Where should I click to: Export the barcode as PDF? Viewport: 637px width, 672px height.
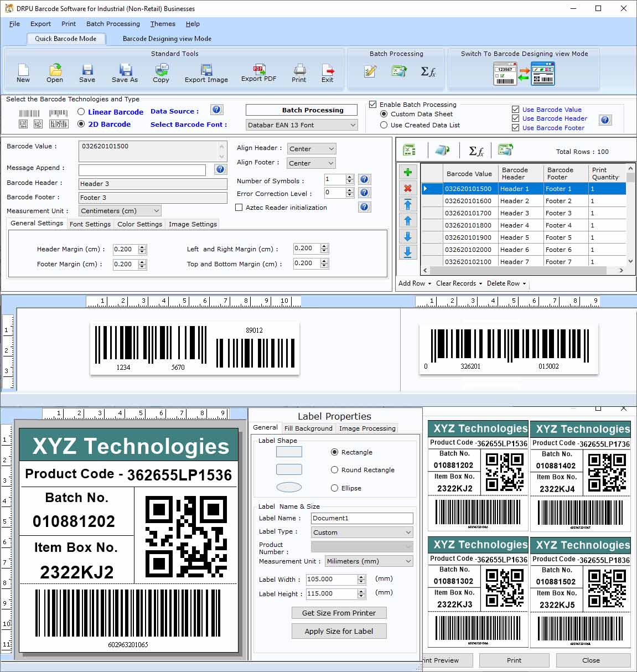258,72
